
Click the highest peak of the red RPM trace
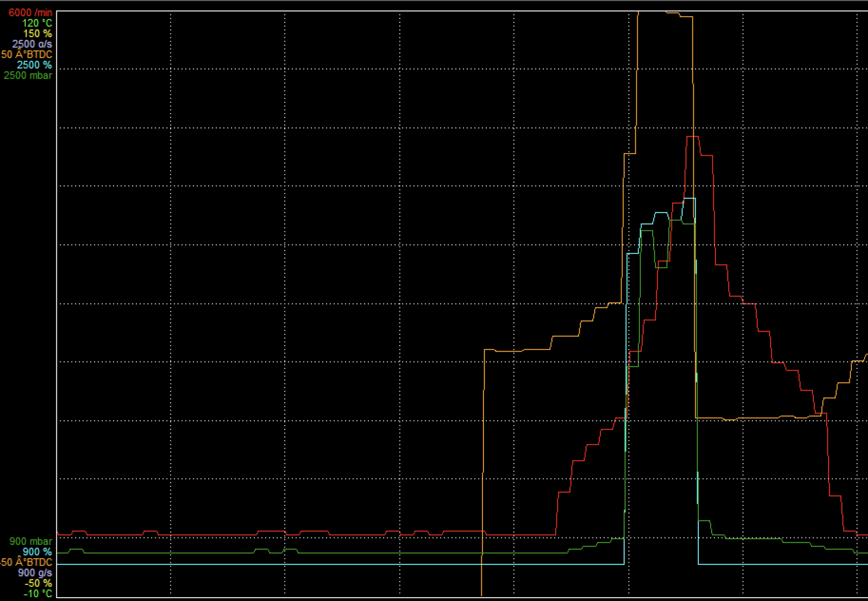[692, 137]
